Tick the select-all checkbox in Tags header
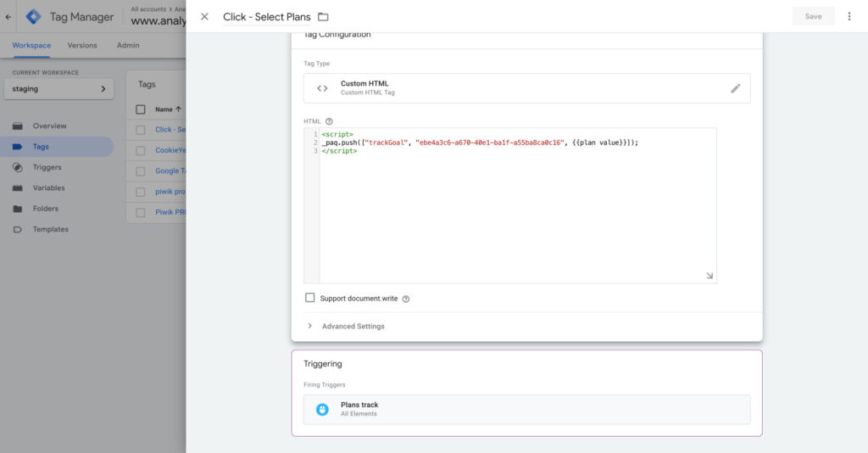Viewport: 868px width, 453px height. [x=141, y=109]
